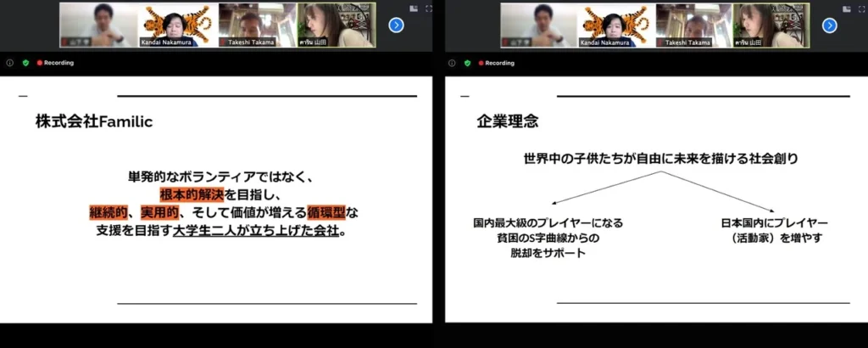868x348 pixels.
Task: Click the highlighted word 継続的
Action: click(x=109, y=212)
